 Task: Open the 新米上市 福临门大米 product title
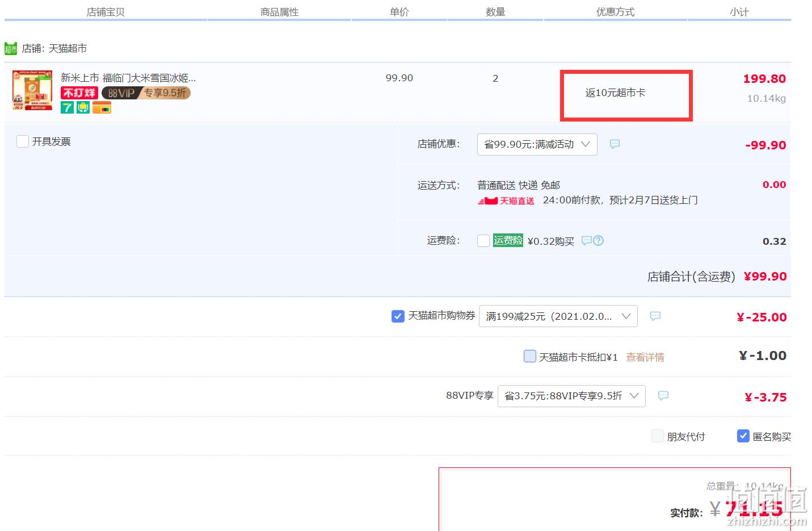pos(128,78)
